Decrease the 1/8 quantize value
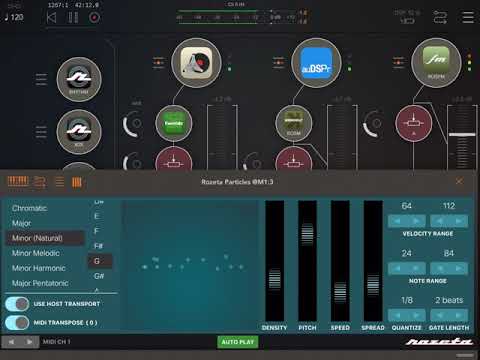Image resolution: width=480 pixels, height=360 pixels. click(x=397, y=315)
